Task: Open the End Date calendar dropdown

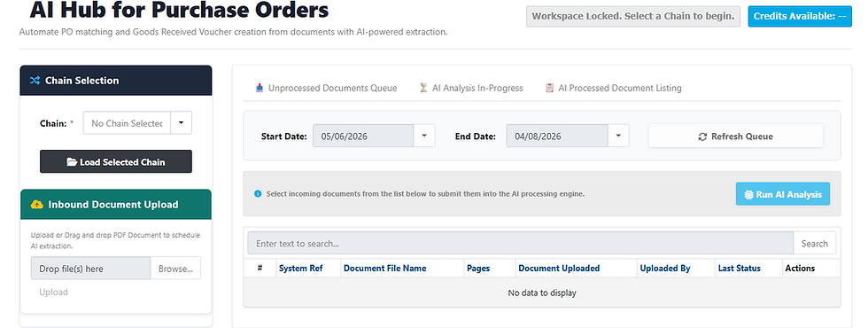Action: pyautogui.click(x=618, y=136)
